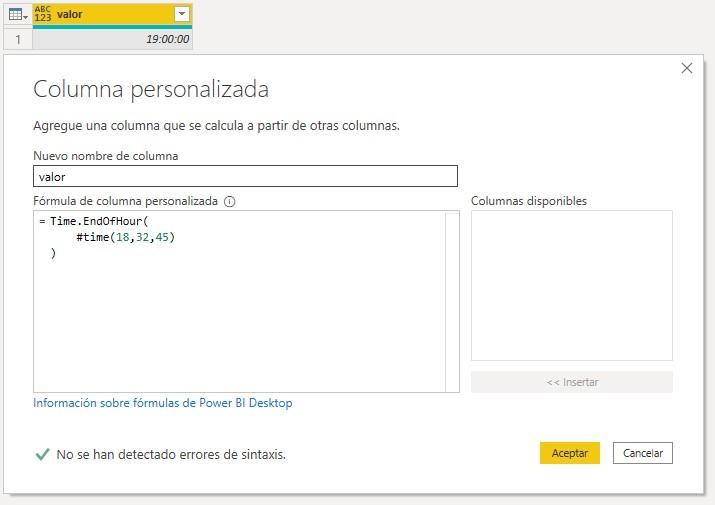Viewport: 715px width, 505px height.
Task: Click the closing parenthesis in formula
Action: click(53, 254)
